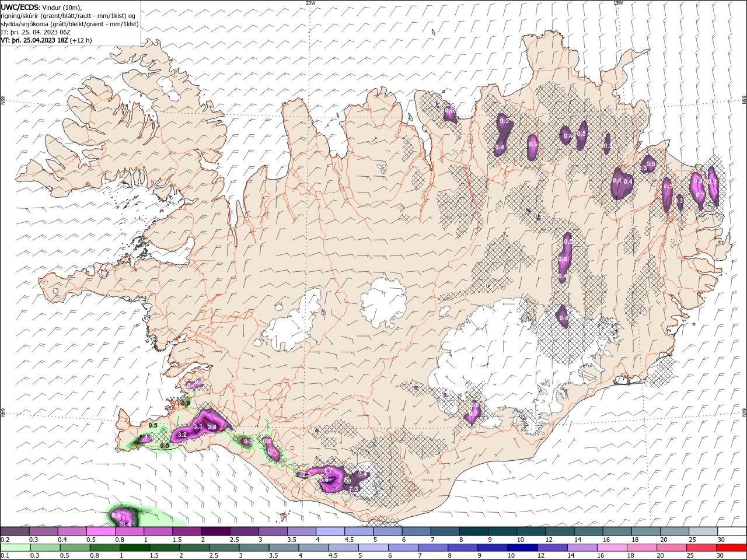Click the bright pink 0.5 snow legend swatch
The height and width of the screenshot is (560, 747).
coord(101,531)
